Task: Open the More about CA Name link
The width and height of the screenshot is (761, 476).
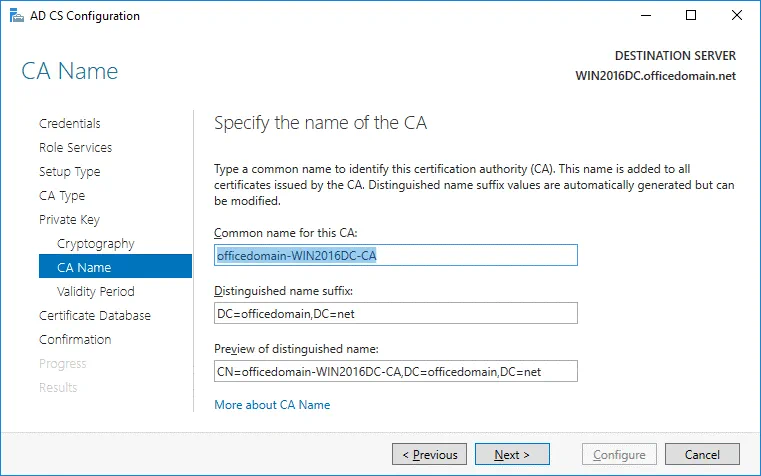Action: point(272,405)
